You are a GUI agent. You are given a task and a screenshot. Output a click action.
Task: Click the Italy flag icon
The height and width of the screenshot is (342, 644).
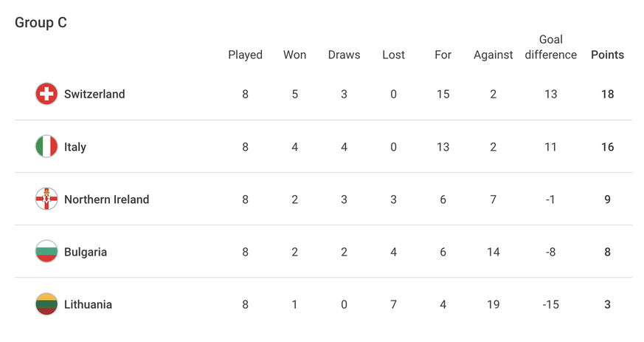click(x=46, y=146)
